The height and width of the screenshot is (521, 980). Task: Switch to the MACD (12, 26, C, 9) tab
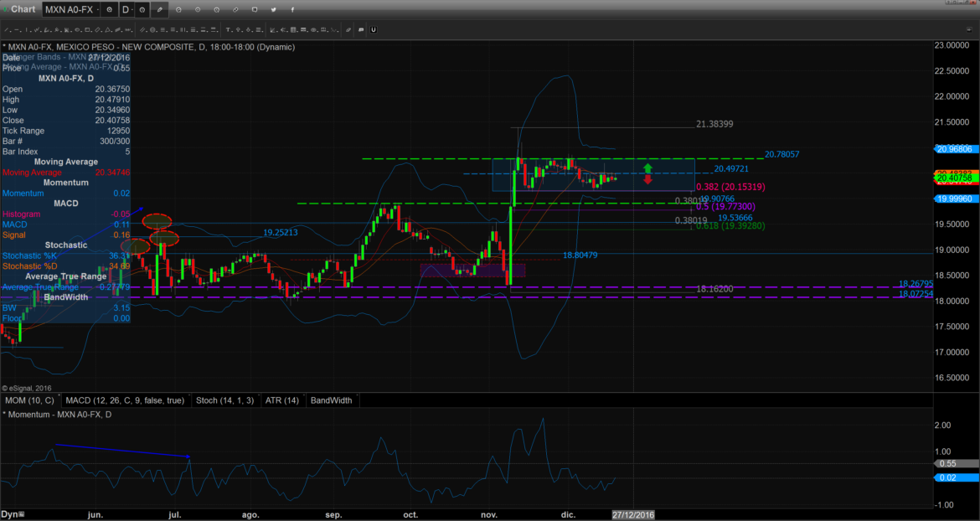[x=125, y=400]
